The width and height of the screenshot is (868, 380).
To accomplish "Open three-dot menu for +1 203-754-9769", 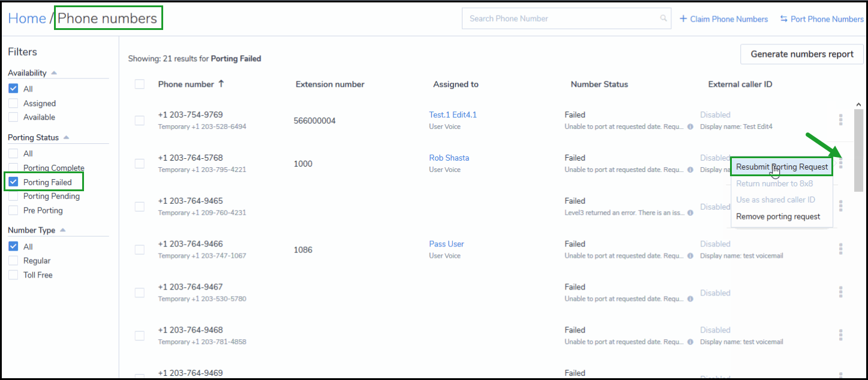I will (841, 120).
